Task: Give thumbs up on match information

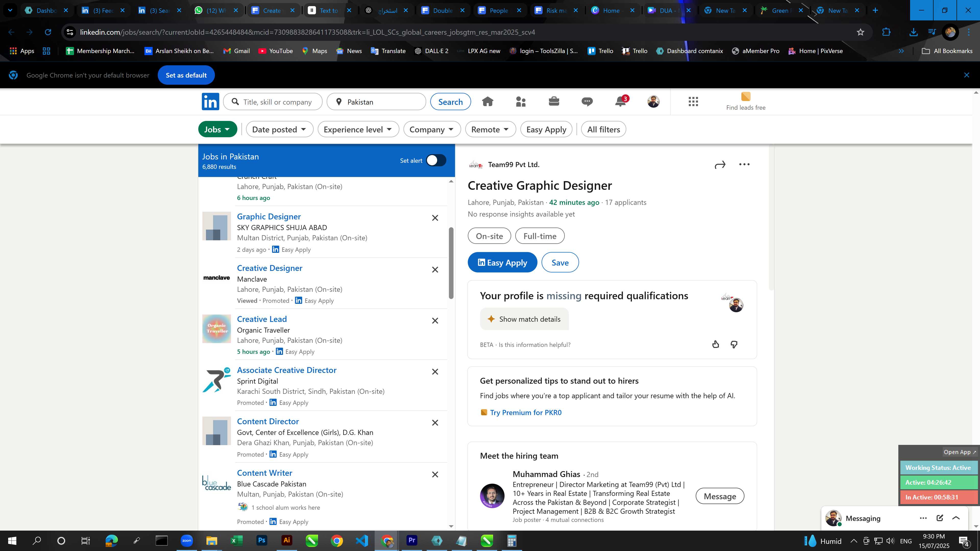Action: pos(716,345)
